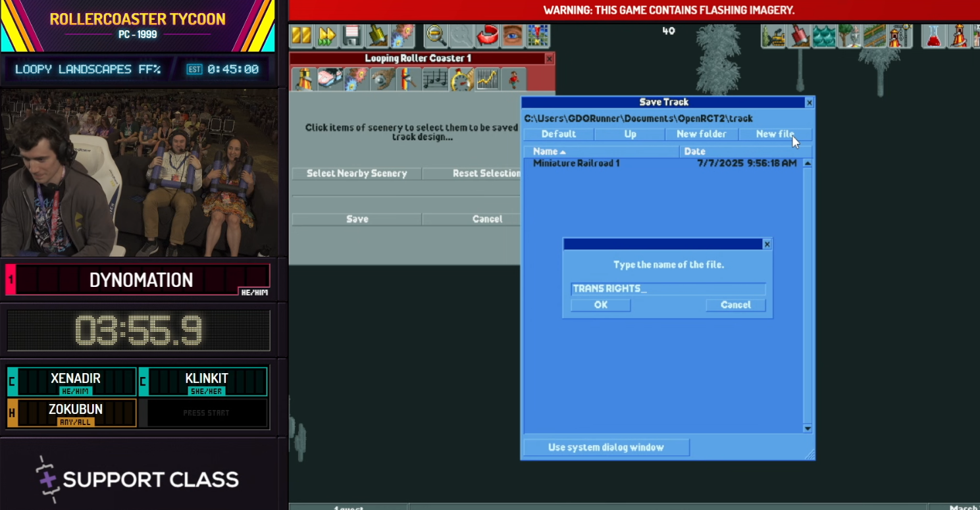
Task: Open the gold shovel construction options
Action: coord(376,36)
